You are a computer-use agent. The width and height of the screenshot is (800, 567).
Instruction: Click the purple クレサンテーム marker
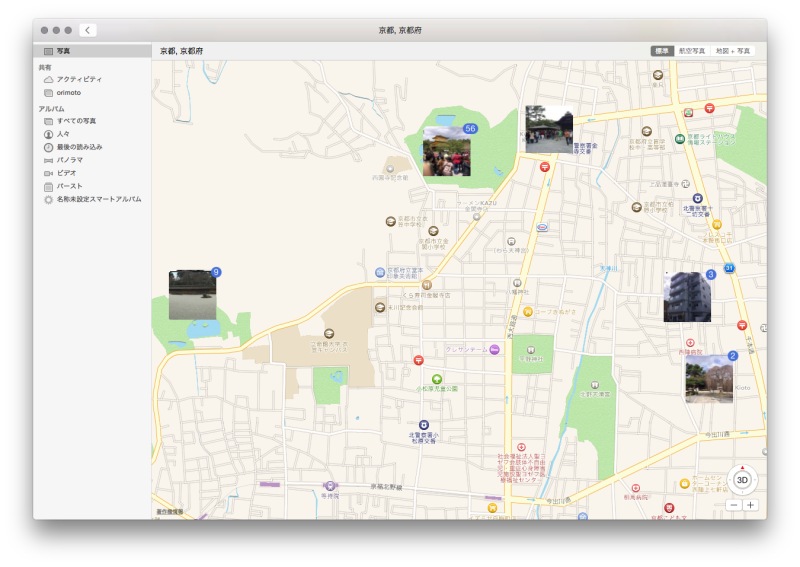[494, 350]
